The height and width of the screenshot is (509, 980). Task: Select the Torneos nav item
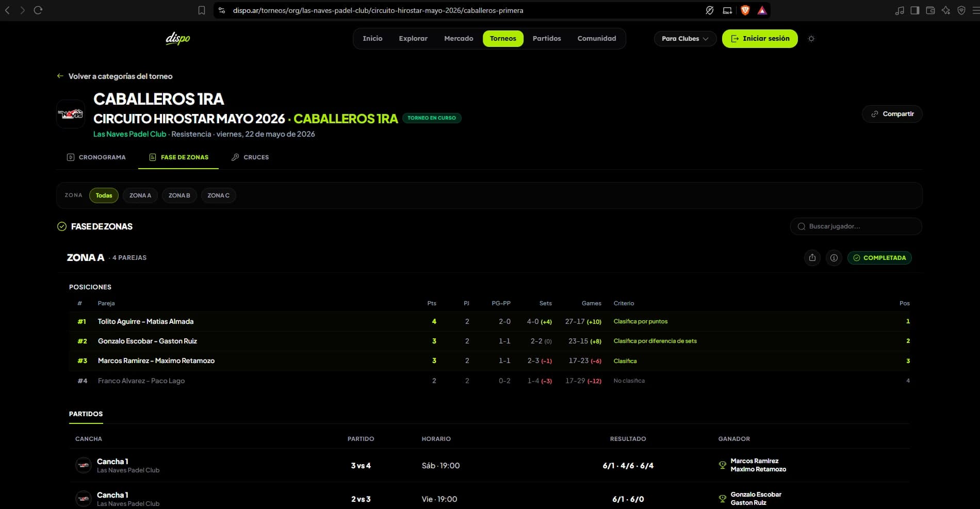click(503, 39)
